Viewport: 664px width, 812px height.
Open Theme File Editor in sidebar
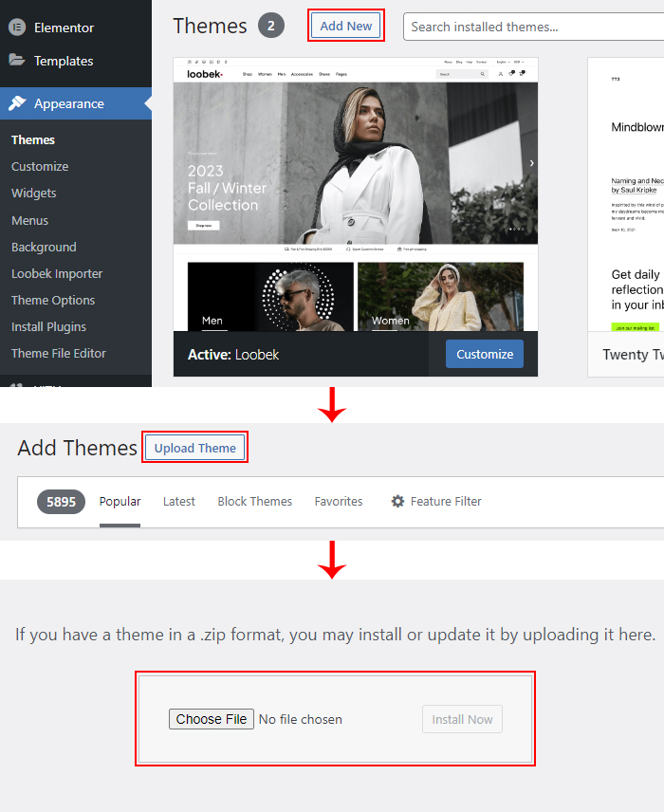(x=59, y=353)
